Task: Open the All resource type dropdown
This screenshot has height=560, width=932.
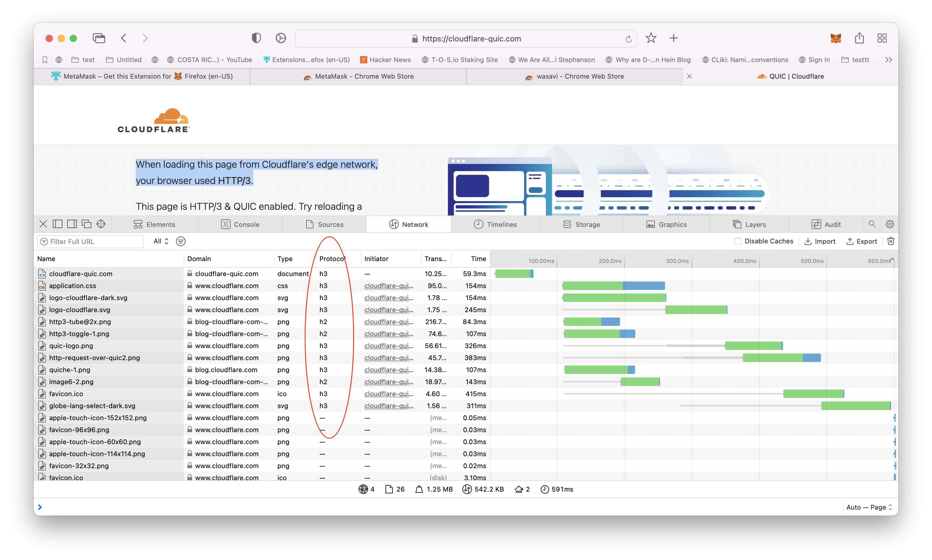Action: pyautogui.click(x=161, y=241)
